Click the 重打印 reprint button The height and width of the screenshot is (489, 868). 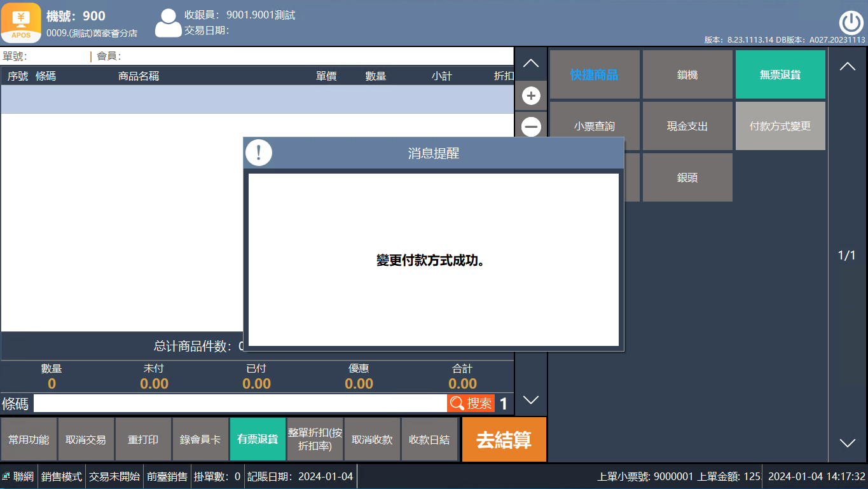[x=143, y=439]
